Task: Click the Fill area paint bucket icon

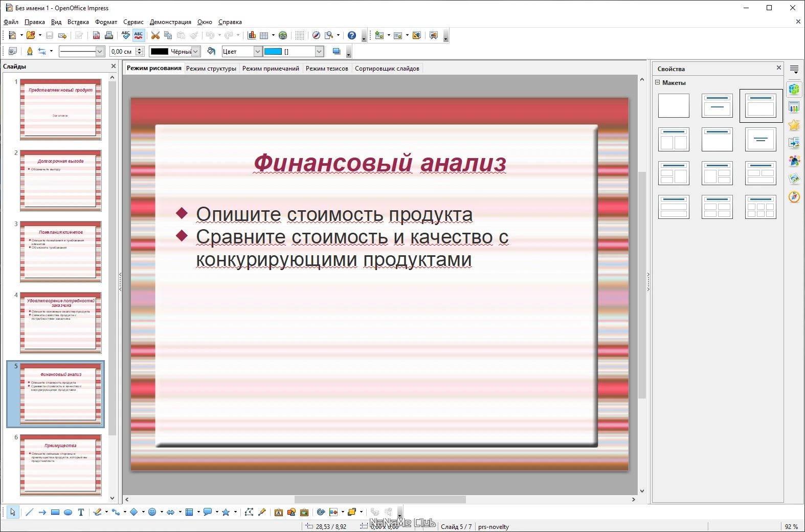Action: 211,51
